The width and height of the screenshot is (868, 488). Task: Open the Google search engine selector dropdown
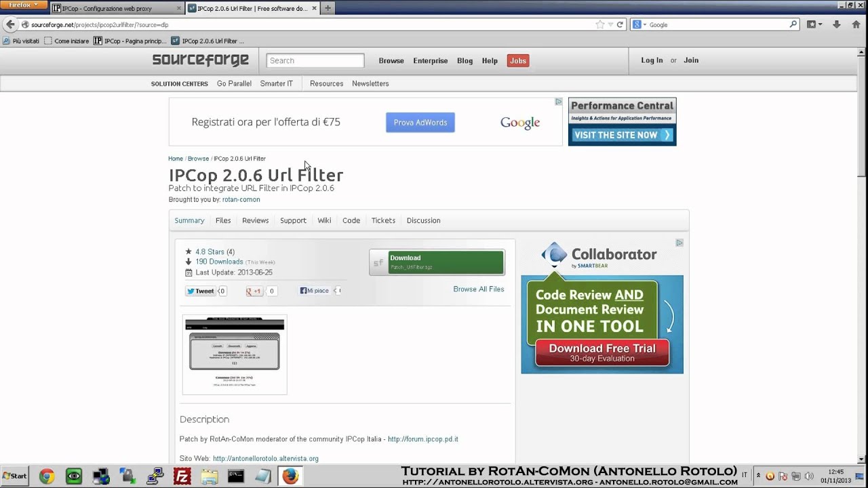pos(640,24)
